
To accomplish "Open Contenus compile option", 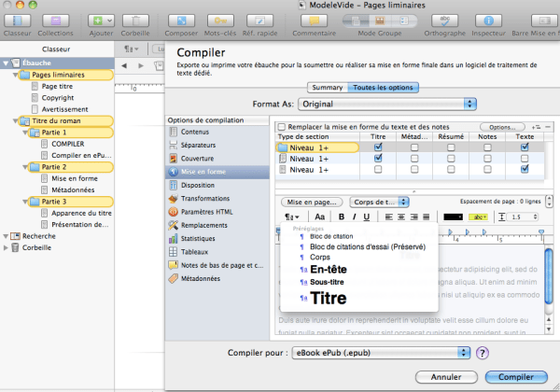I will (x=217, y=132).
